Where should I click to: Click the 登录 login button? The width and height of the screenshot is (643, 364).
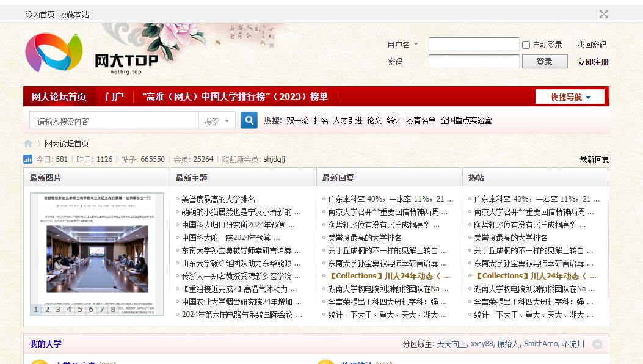tap(544, 61)
